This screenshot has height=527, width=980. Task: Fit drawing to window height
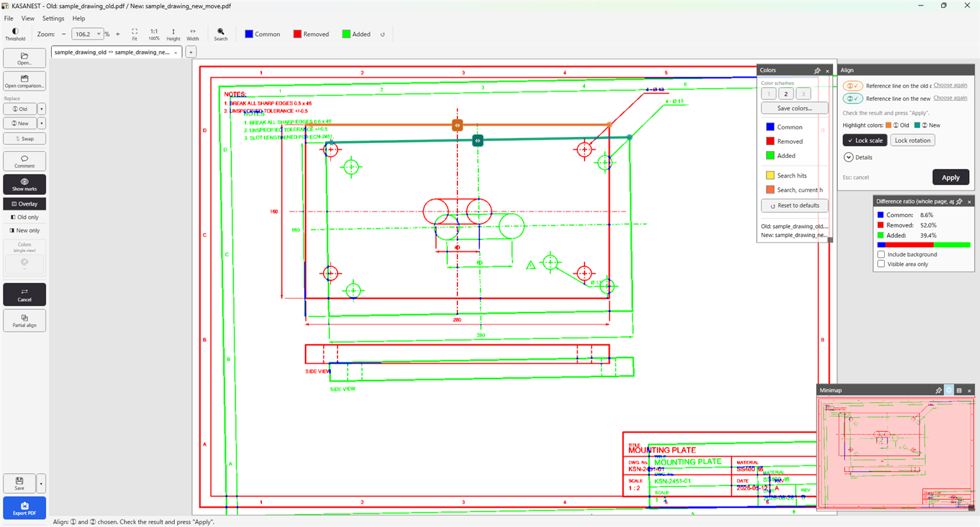point(174,34)
